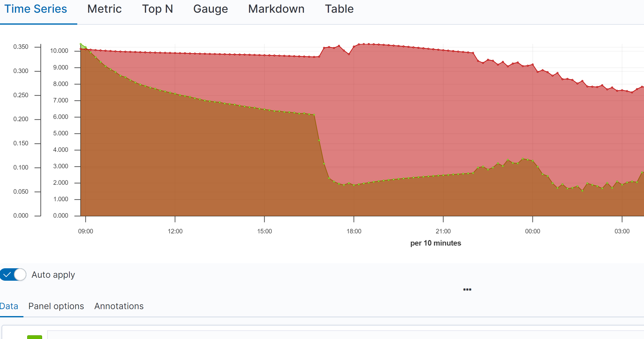Select the Table visualization tab
Screen dimensions: 644x339
(x=339, y=9)
